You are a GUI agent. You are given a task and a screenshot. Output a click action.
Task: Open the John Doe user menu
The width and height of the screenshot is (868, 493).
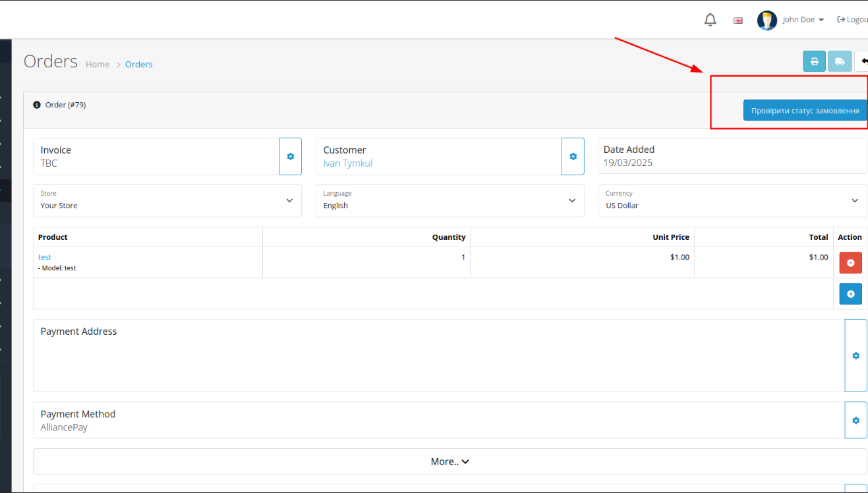[803, 20]
